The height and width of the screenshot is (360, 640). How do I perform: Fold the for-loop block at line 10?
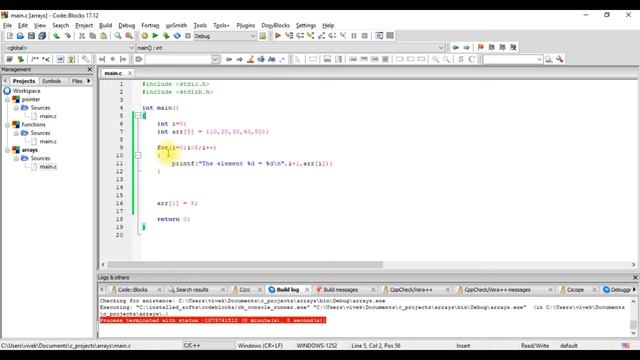(x=138, y=156)
